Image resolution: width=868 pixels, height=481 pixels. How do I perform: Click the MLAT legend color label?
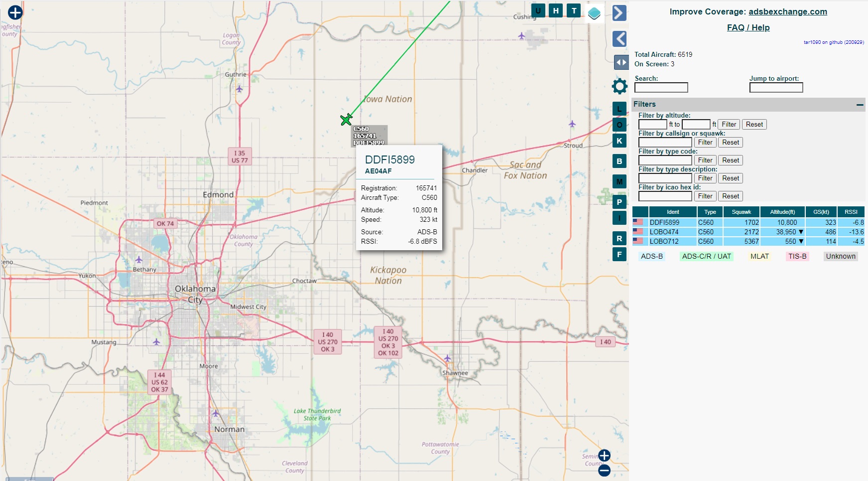[759, 256]
